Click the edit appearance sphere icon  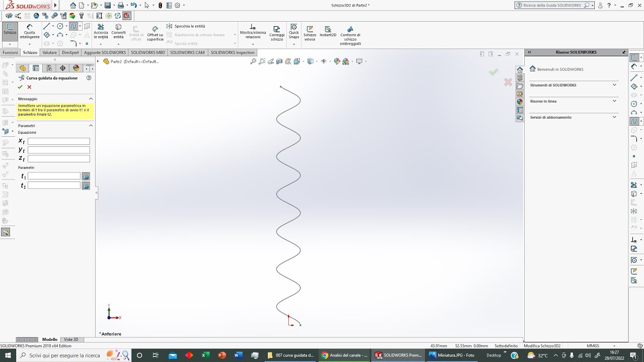coord(337,61)
